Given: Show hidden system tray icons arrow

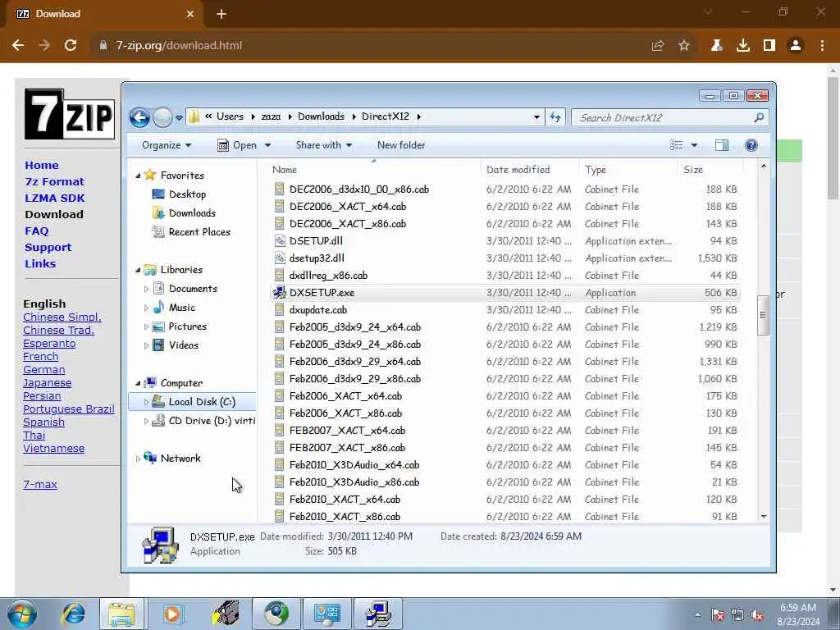Looking at the screenshot, I should point(697,615).
